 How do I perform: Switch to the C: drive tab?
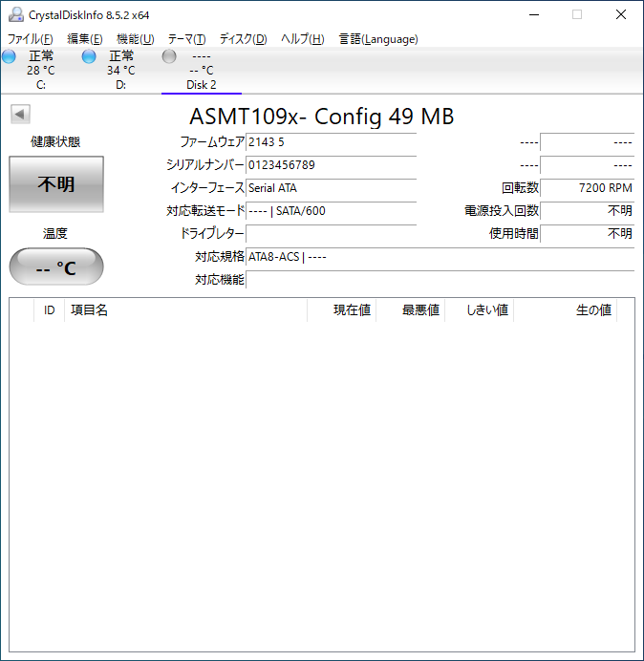(x=41, y=71)
